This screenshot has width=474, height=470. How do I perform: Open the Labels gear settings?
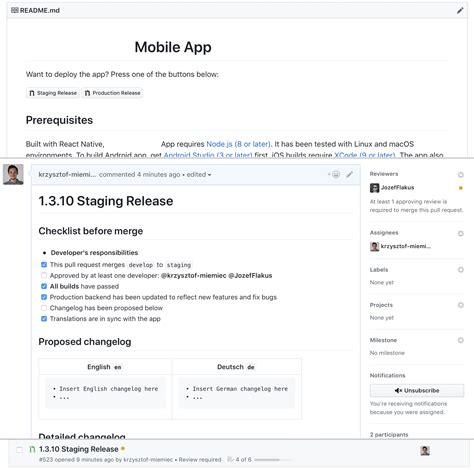click(461, 270)
